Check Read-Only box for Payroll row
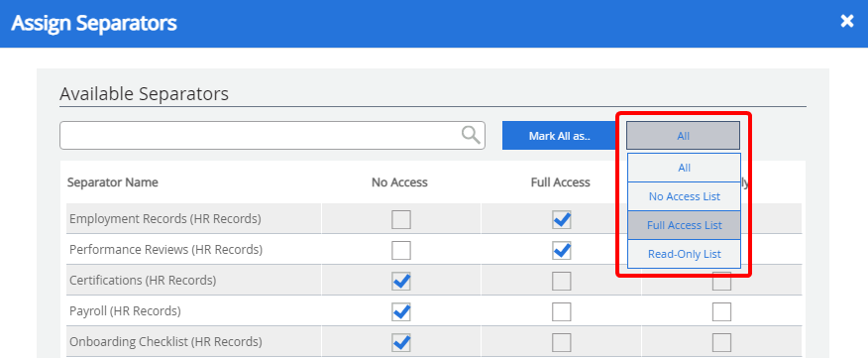Image resolution: width=868 pixels, height=358 pixels. point(721,311)
